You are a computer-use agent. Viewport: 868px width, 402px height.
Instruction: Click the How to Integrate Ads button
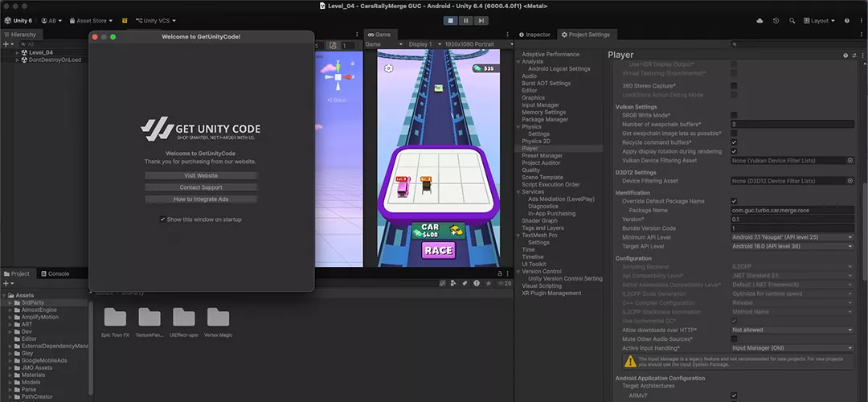[x=201, y=199]
